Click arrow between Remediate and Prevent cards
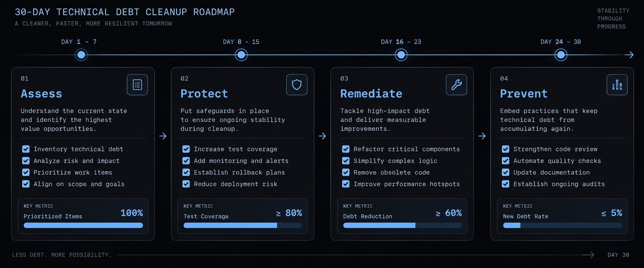644x268 pixels. click(482, 136)
